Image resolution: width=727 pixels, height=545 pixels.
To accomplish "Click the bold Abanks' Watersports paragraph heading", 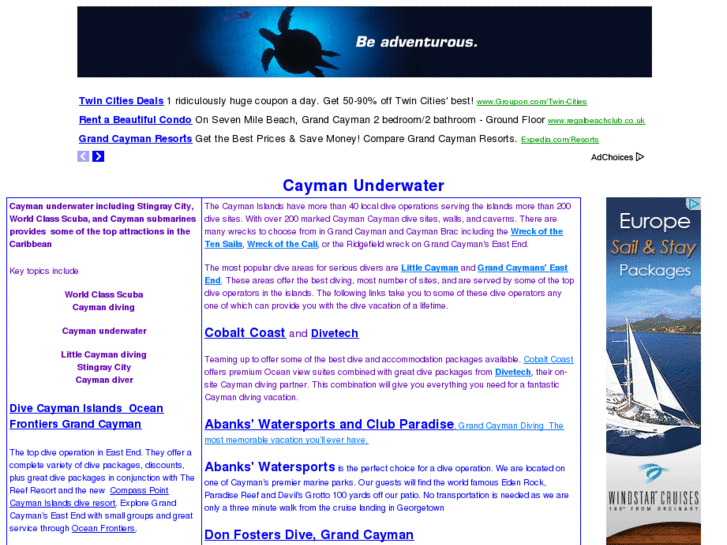I will tap(270, 467).
